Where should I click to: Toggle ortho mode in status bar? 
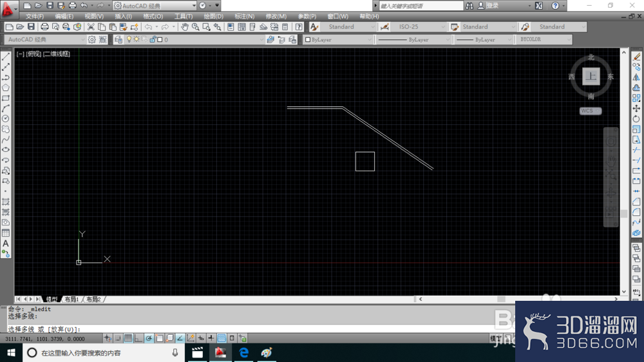coord(138,339)
